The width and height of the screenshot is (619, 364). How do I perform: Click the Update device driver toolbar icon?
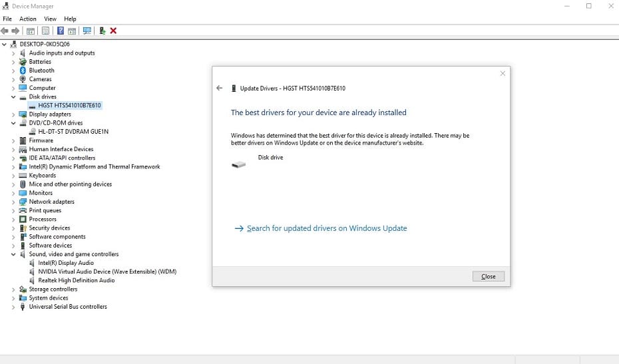coord(103,31)
